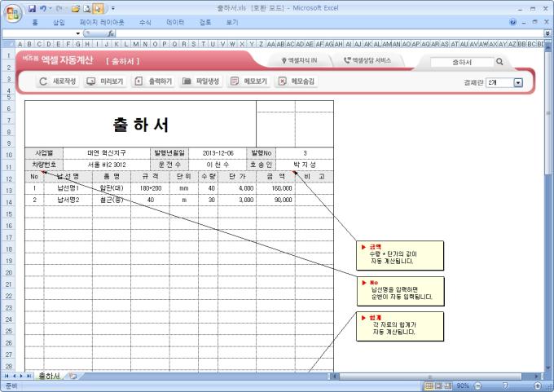This screenshot has height=392, width=554.
Task: Click the Office button
Action: click(11, 11)
